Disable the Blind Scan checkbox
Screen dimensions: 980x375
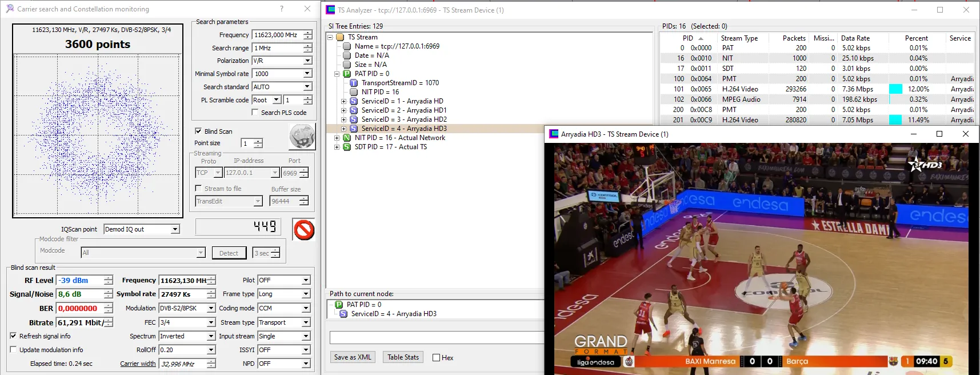click(198, 131)
